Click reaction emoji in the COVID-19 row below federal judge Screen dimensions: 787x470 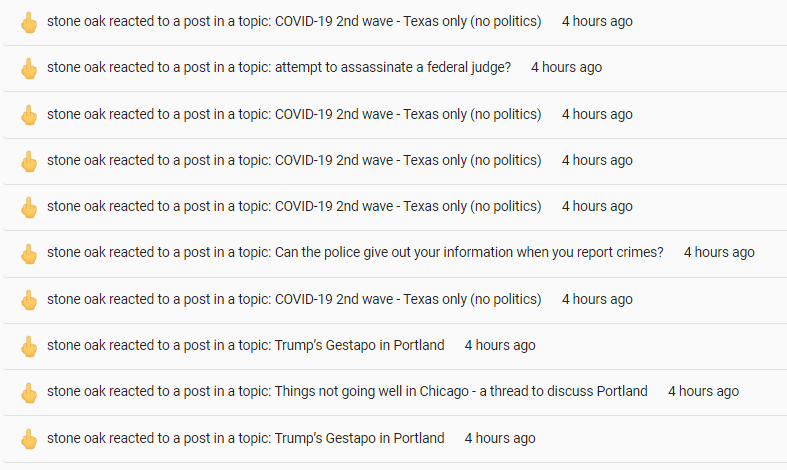(29, 114)
